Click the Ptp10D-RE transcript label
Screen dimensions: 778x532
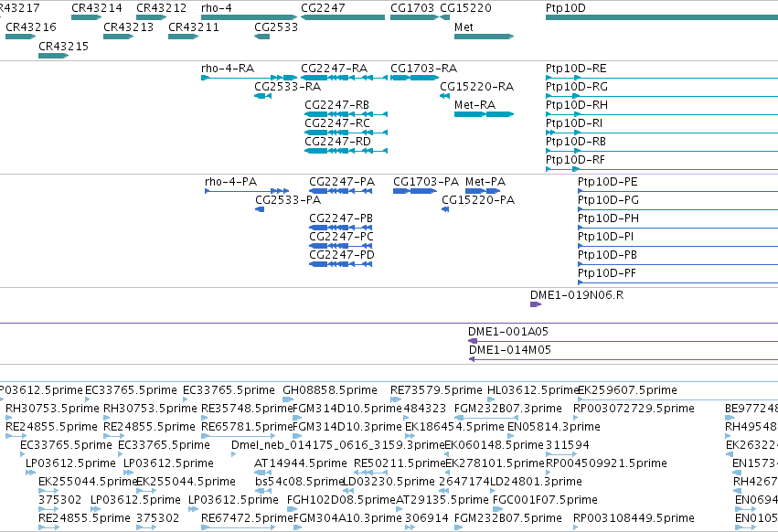[576, 69]
